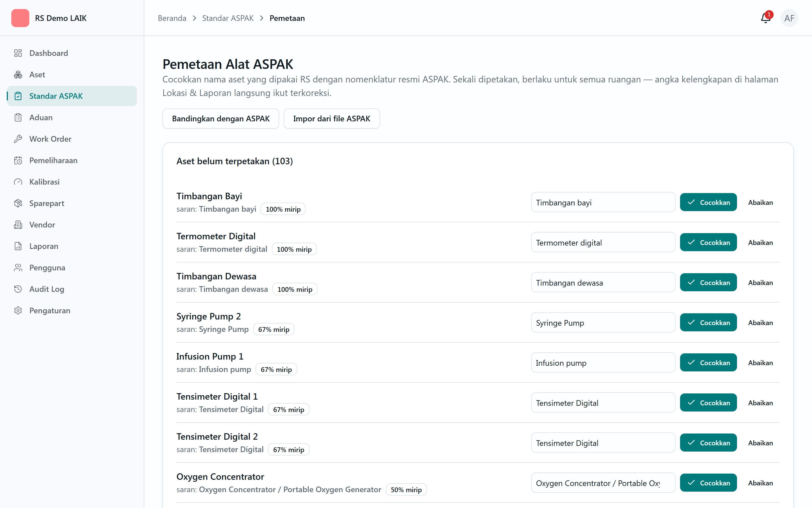The image size is (812, 508).
Task: Ignore the Oxygen Concentrator row
Action: coord(760,483)
